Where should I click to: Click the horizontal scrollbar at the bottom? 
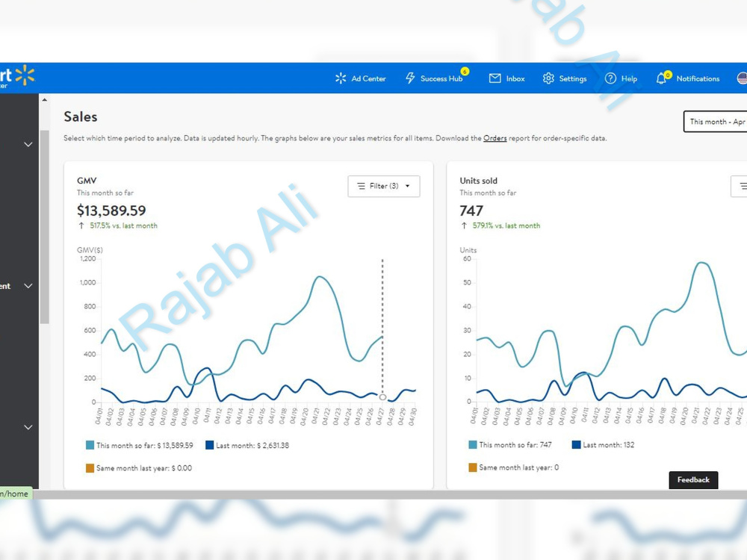390,495
